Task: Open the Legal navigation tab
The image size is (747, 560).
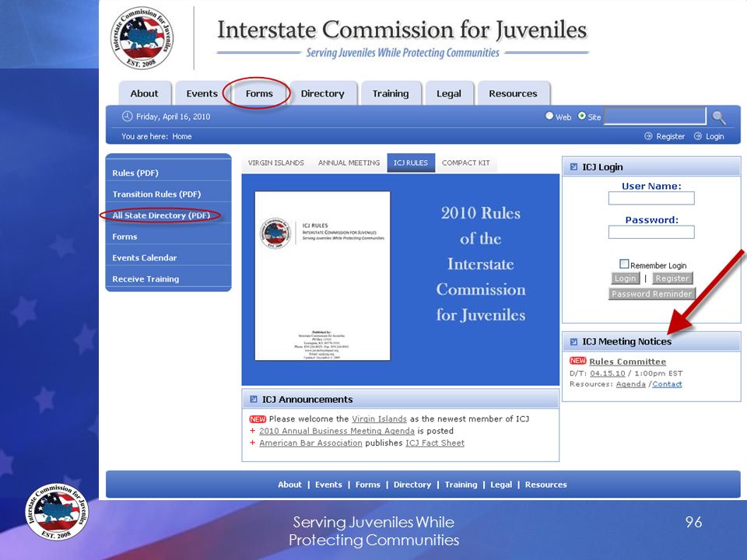Action: [x=449, y=93]
